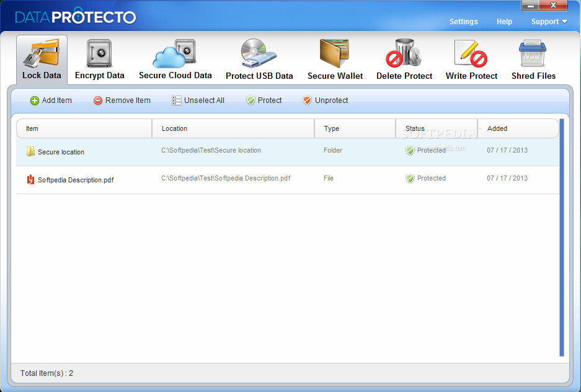
Task: Switch to the Shred Files tab label
Action: click(534, 76)
